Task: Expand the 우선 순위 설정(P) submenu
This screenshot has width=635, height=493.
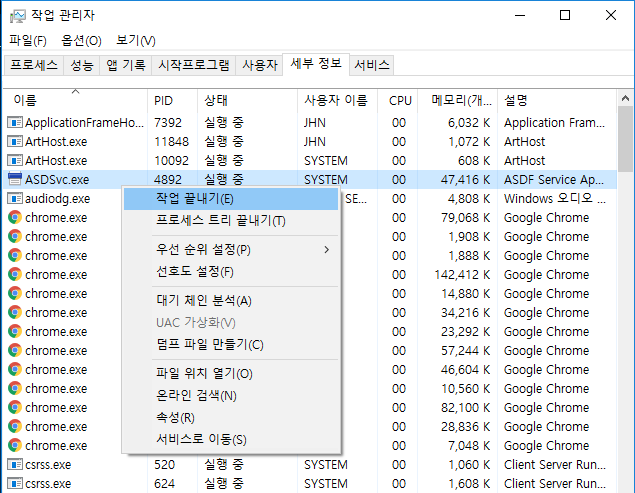Action: (231, 250)
